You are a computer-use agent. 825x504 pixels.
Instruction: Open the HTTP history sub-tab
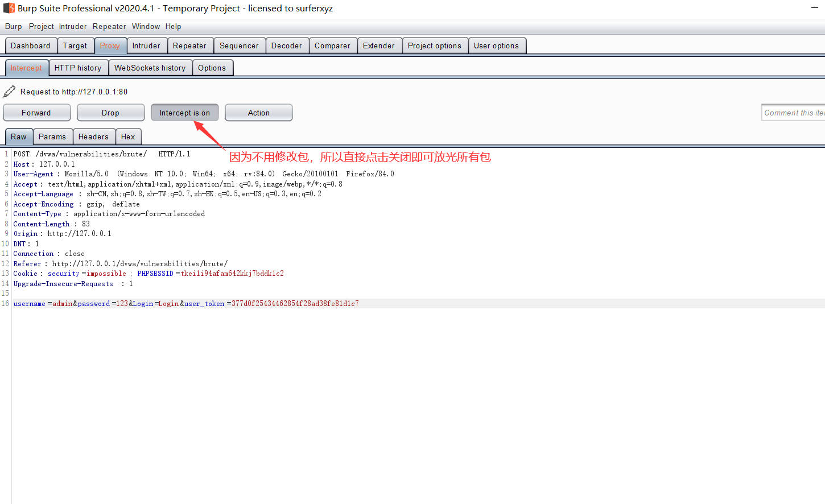point(78,68)
